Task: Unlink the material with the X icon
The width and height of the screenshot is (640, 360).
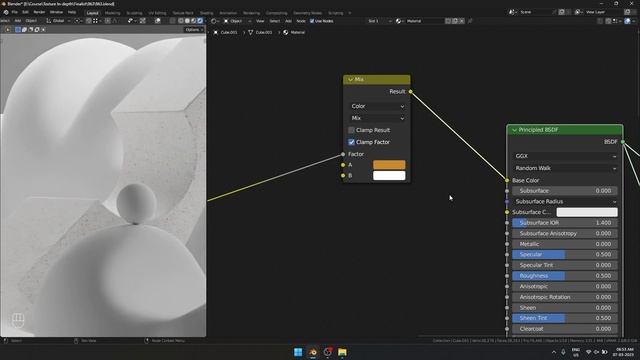Action: click(462, 21)
